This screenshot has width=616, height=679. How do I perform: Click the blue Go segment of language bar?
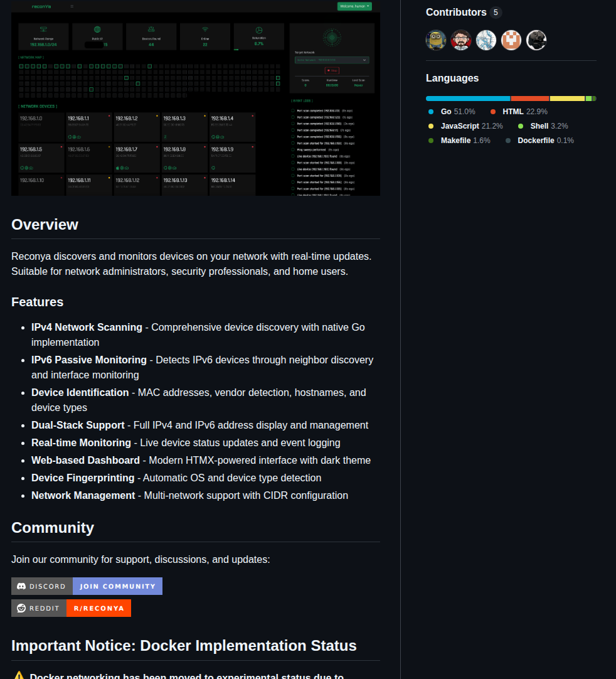click(x=468, y=99)
